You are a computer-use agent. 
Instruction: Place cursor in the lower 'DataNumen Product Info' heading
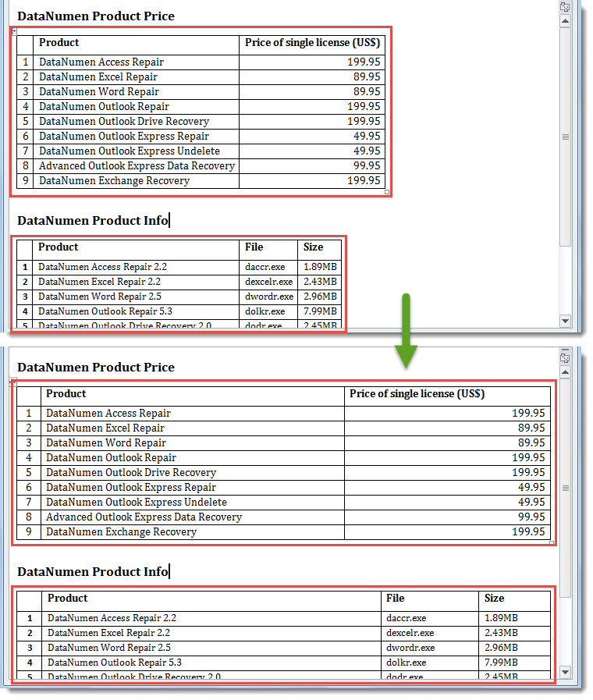coord(93,572)
